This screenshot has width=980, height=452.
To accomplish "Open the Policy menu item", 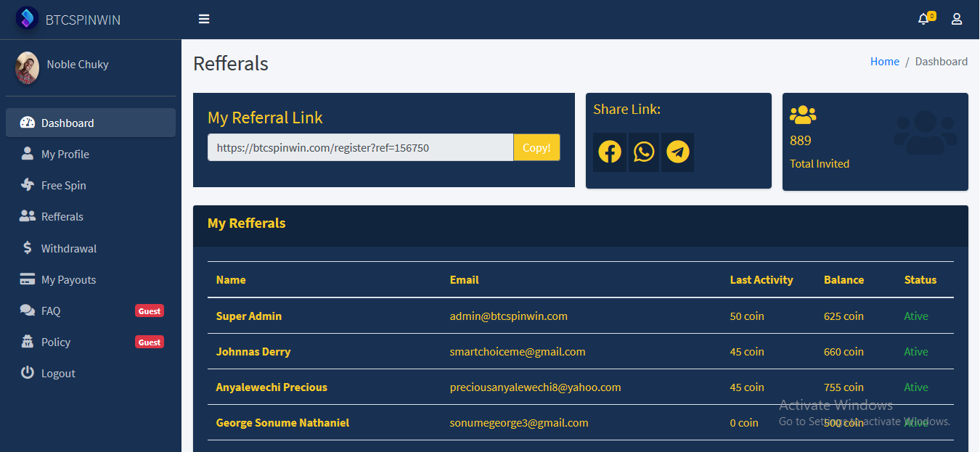I will 91,342.
